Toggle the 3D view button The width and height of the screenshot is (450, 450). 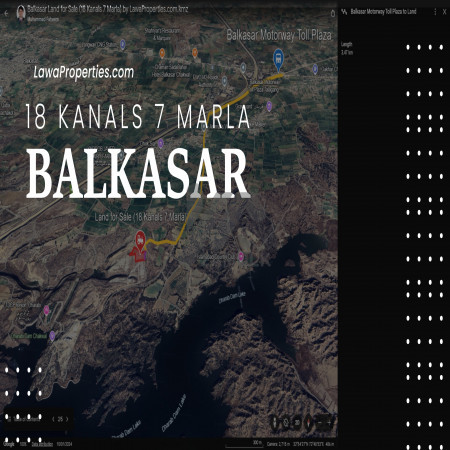297,423
